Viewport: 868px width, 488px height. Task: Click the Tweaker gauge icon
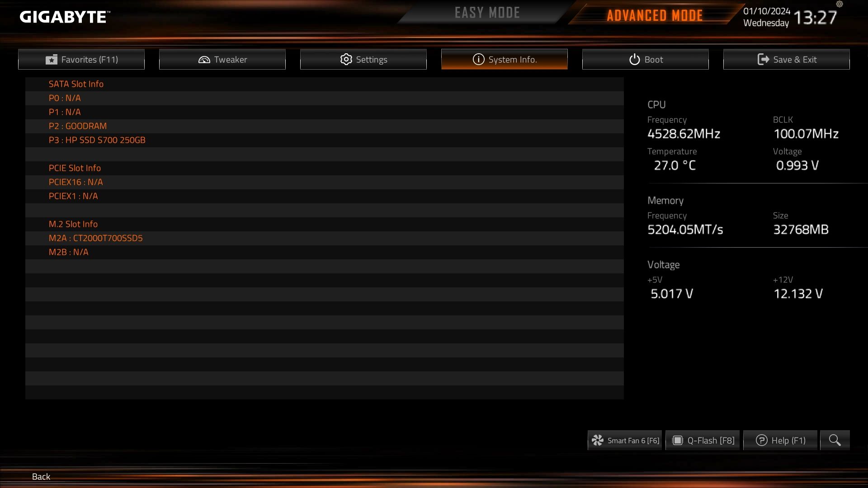[204, 60]
